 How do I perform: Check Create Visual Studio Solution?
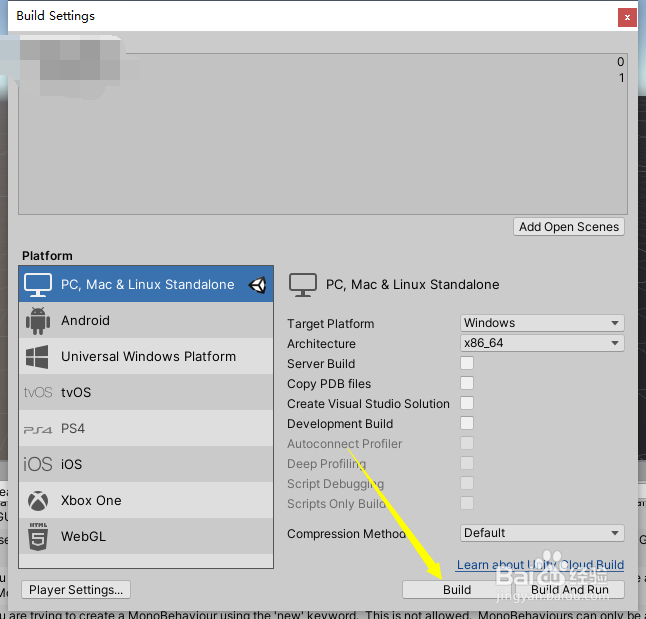[467, 403]
